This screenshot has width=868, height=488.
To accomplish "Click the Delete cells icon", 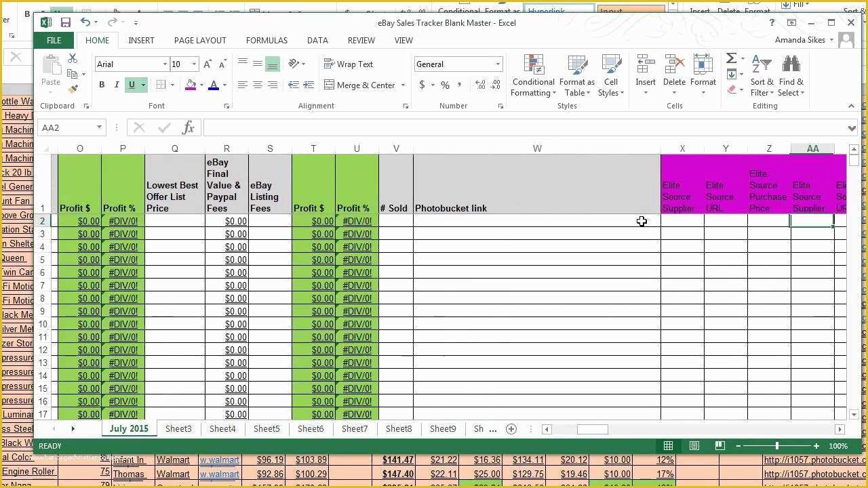I will (674, 65).
